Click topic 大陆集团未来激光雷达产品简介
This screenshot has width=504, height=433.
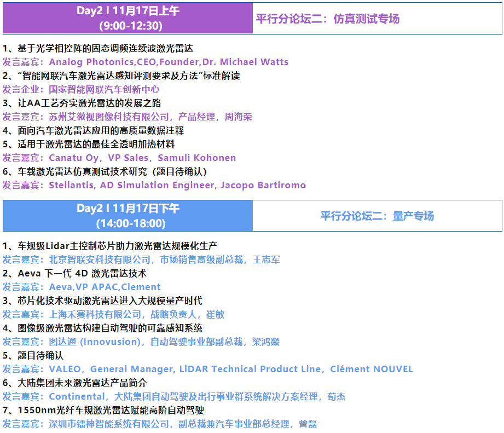[x=74, y=383]
